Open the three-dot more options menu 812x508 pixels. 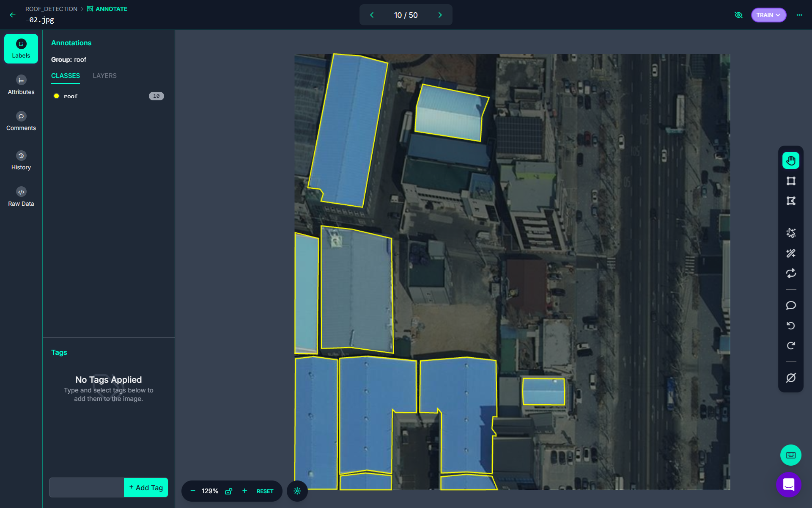tap(799, 15)
